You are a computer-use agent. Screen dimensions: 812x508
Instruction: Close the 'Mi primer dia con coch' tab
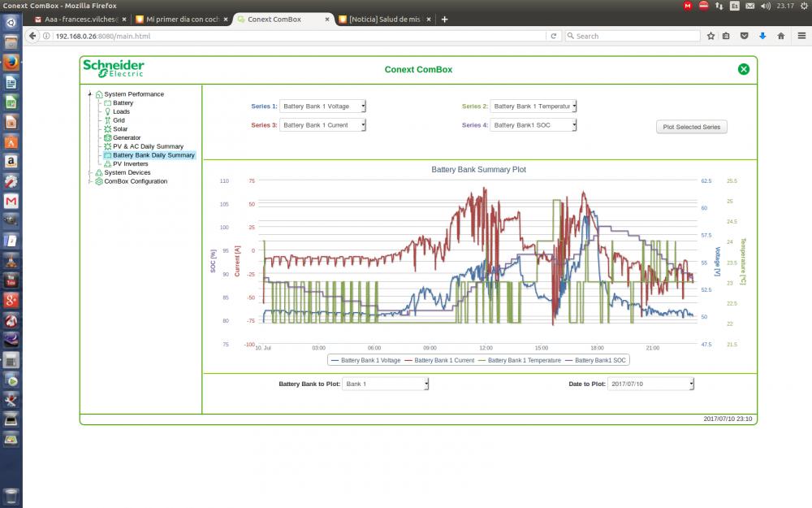tap(226, 20)
